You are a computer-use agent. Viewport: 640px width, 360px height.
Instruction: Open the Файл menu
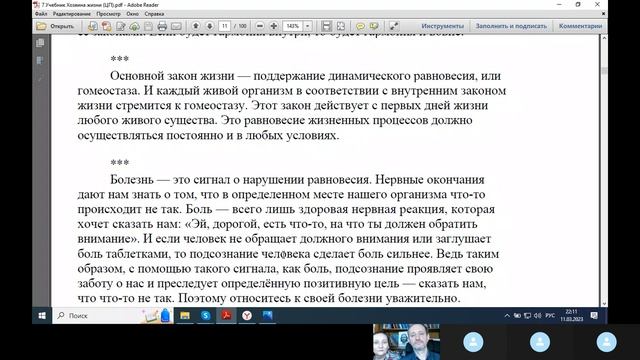coord(41,14)
